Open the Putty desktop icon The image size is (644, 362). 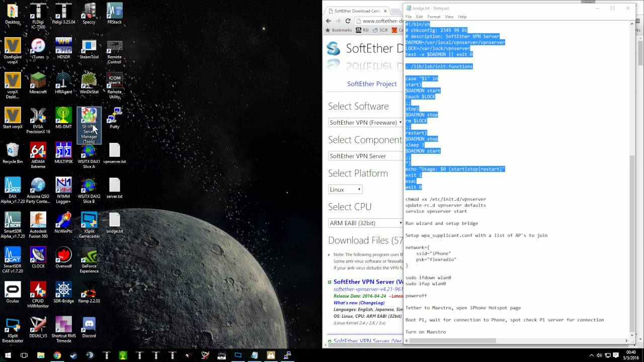click(x=115, y=119)
